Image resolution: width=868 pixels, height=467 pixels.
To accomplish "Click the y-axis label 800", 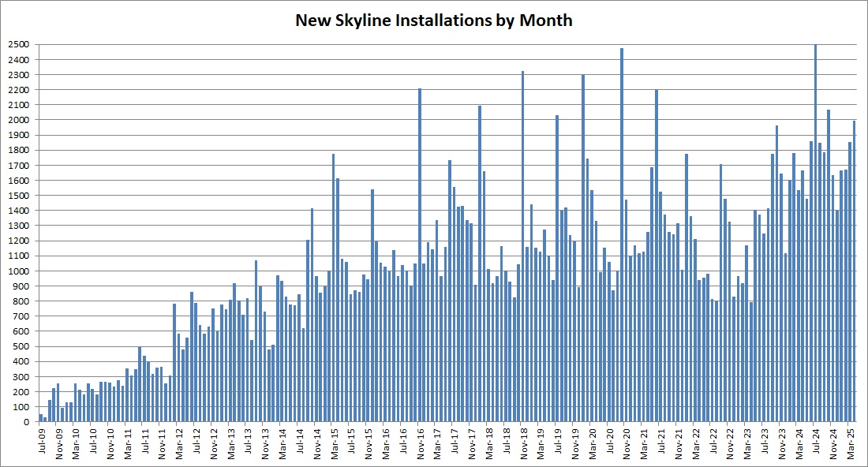I will tap(21, 301).
